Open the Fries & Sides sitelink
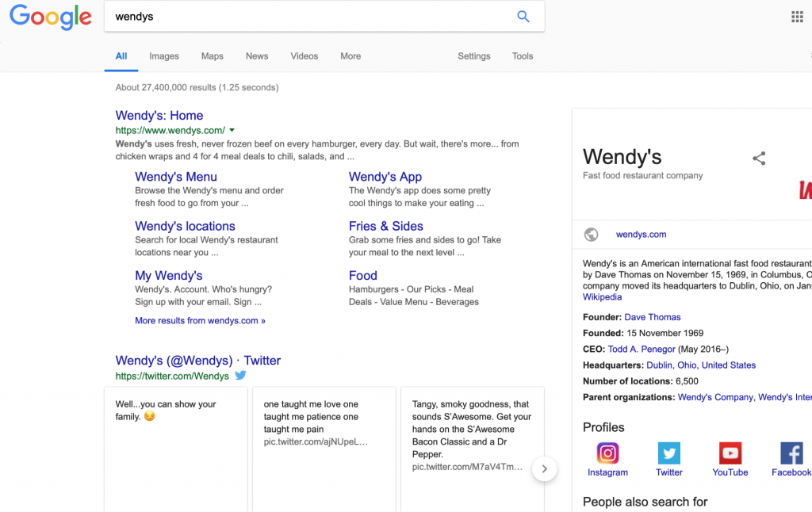 click(386, 226)
